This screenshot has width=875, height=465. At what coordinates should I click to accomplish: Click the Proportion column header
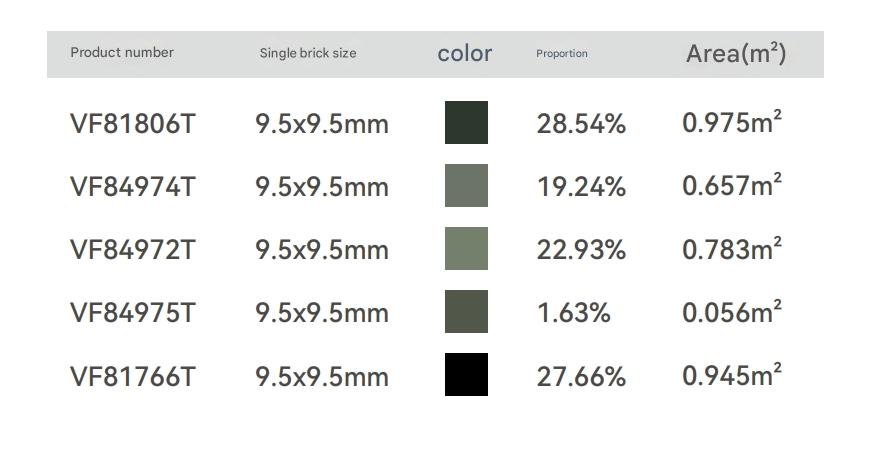tap(562, 54)
